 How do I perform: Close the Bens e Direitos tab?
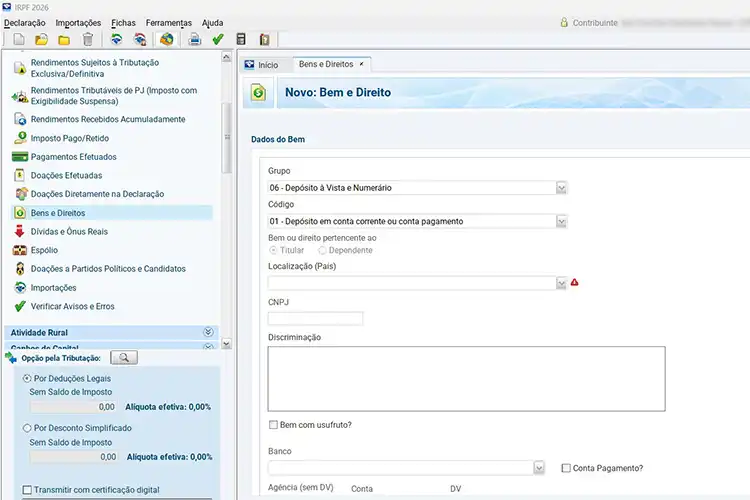pyautogui.click(x=362, y=64)
